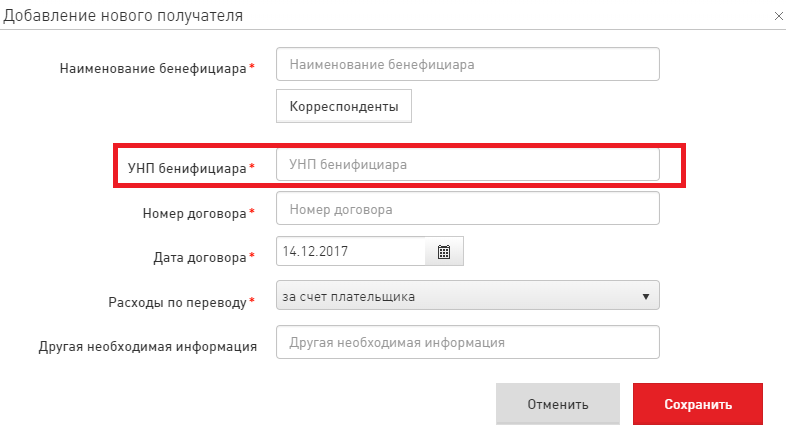Click the Наименование бенефициара label

153,68
